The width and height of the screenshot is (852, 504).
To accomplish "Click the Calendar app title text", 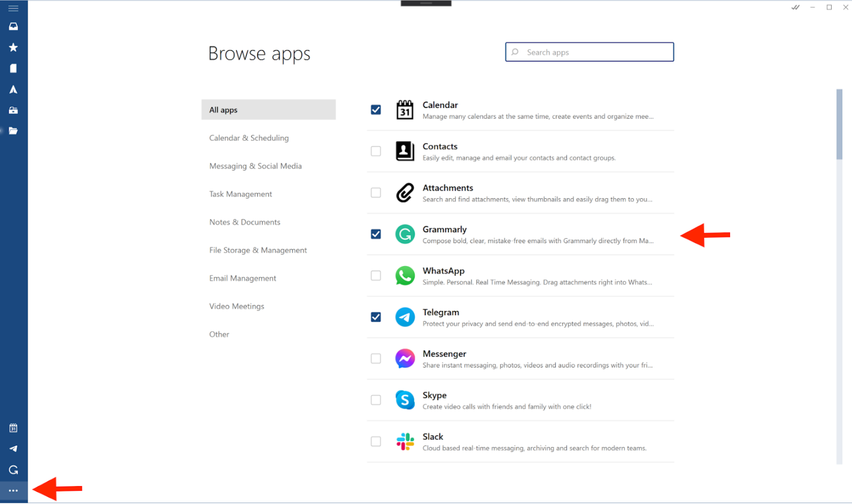I will (440, 105).
